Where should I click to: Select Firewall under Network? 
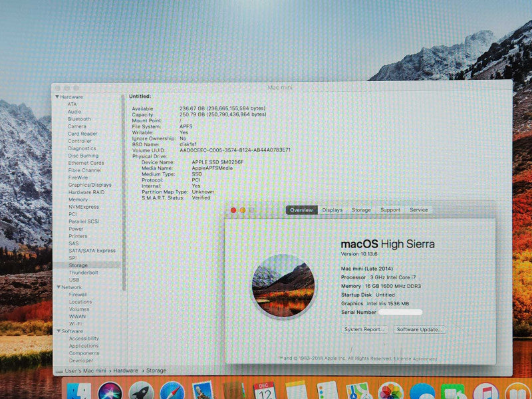[x=78, y=295]
